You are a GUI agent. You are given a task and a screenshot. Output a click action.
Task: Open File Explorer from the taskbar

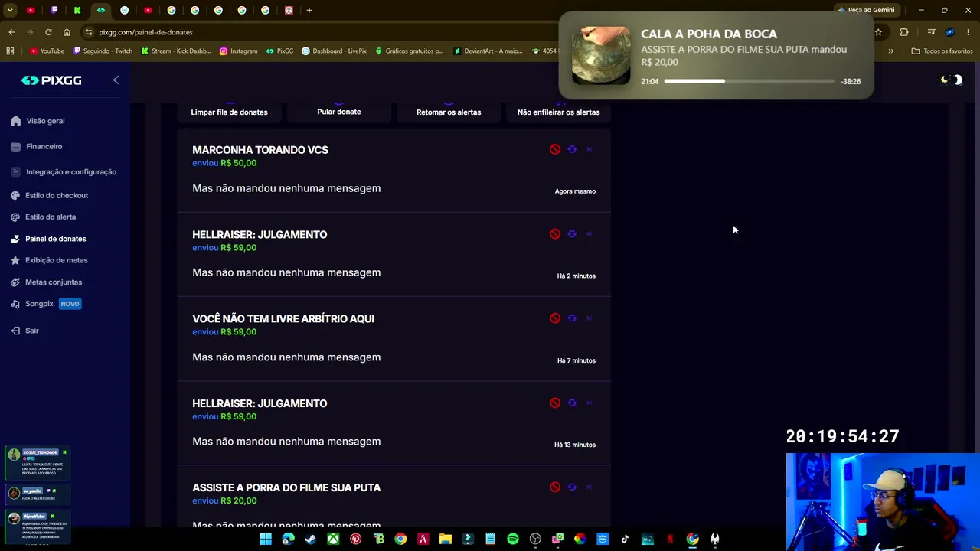[x=446, y=540]
